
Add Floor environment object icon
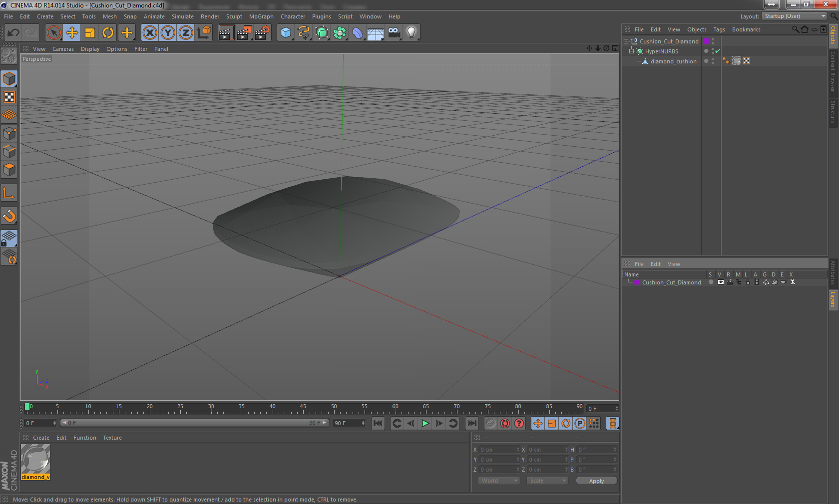pos(376,33)
